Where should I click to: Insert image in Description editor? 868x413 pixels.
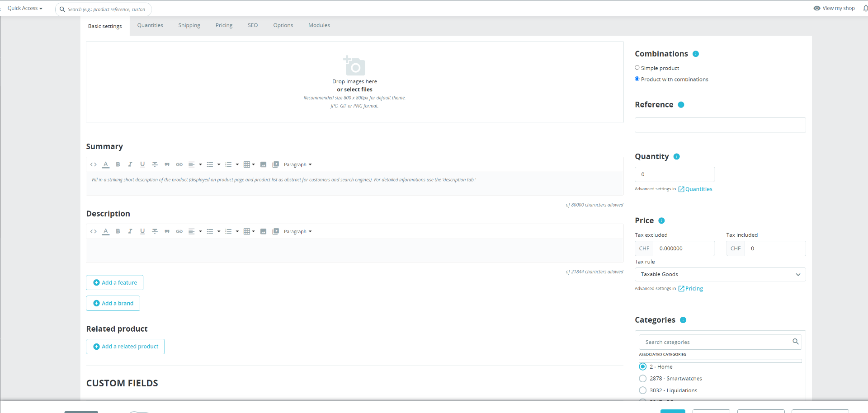tap(263, 231)
